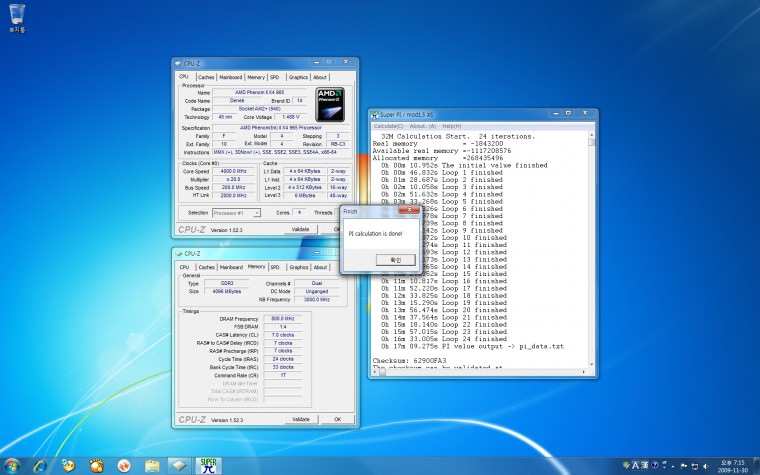Screen dimensions: 760x475
Task: Select Mainboard tab in lower CPU-Z window
Action: (231, 267)
